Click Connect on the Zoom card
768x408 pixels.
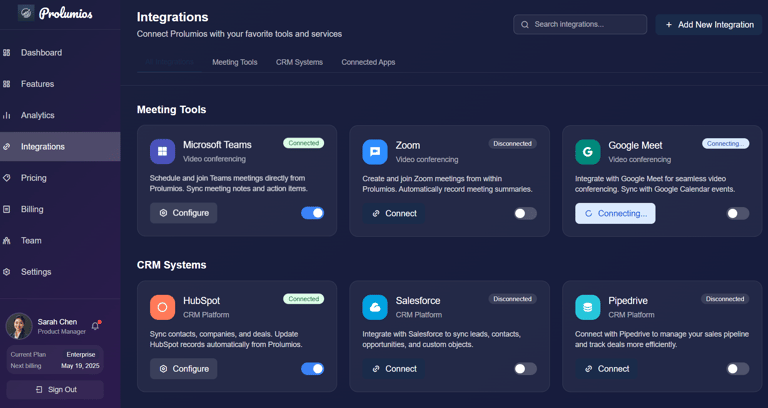394,214
